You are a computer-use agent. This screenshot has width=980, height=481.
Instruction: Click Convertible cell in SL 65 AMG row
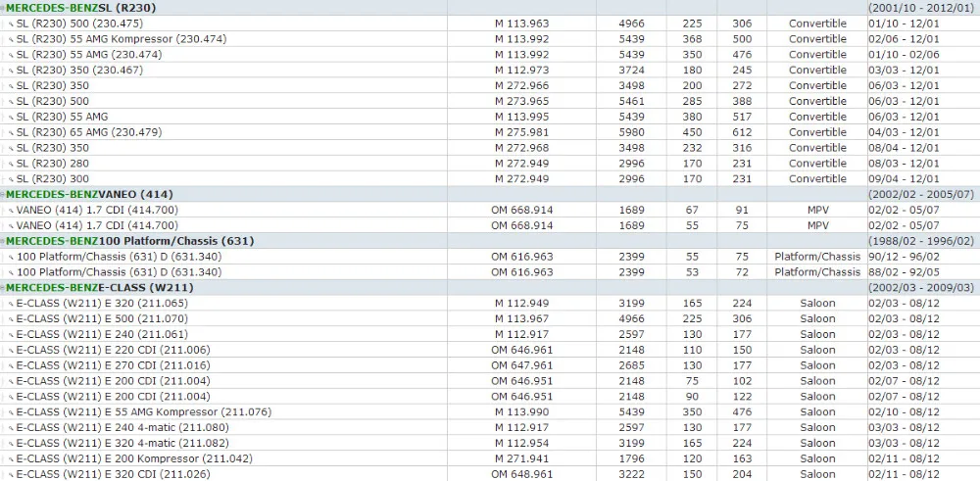click(817, 132)
